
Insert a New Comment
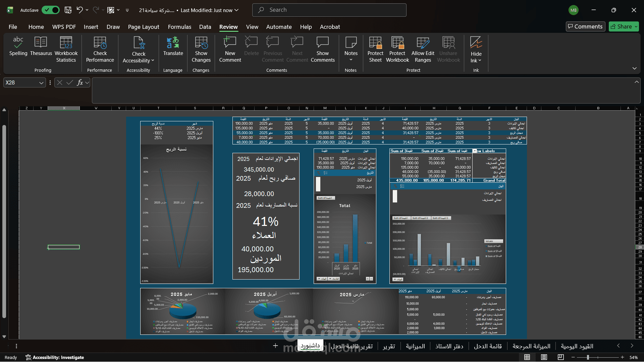point(230,50)
